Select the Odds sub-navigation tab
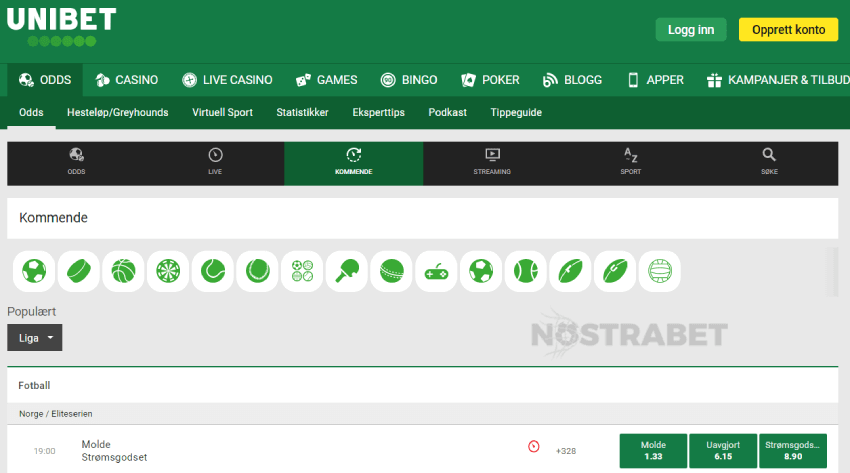The width and height of the screenshot is (850, 473). [31, 112]
